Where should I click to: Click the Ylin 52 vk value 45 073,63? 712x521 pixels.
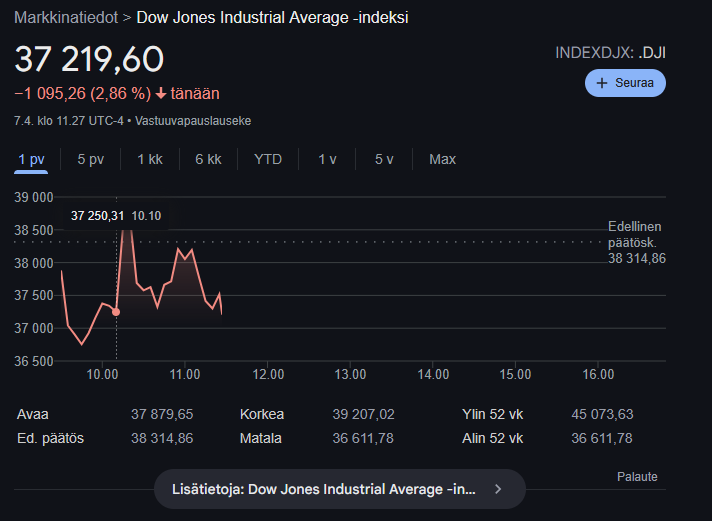click(602, 414)
